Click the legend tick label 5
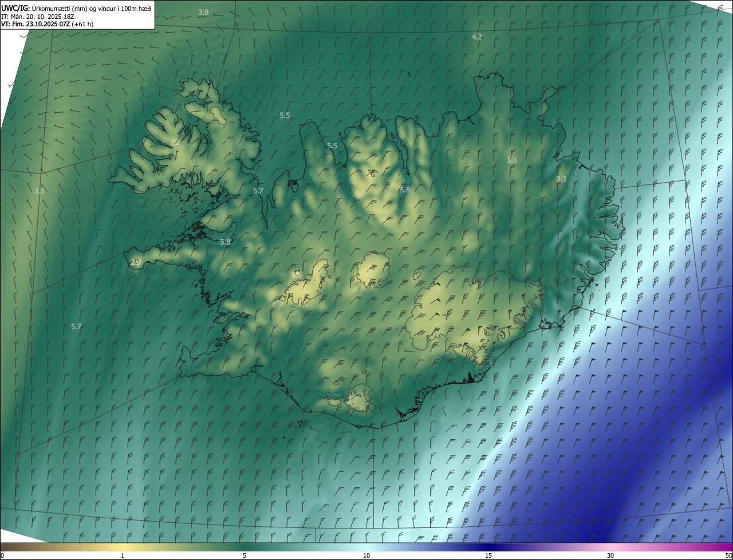This screenshot has height=560, width=733. point(245,555)
